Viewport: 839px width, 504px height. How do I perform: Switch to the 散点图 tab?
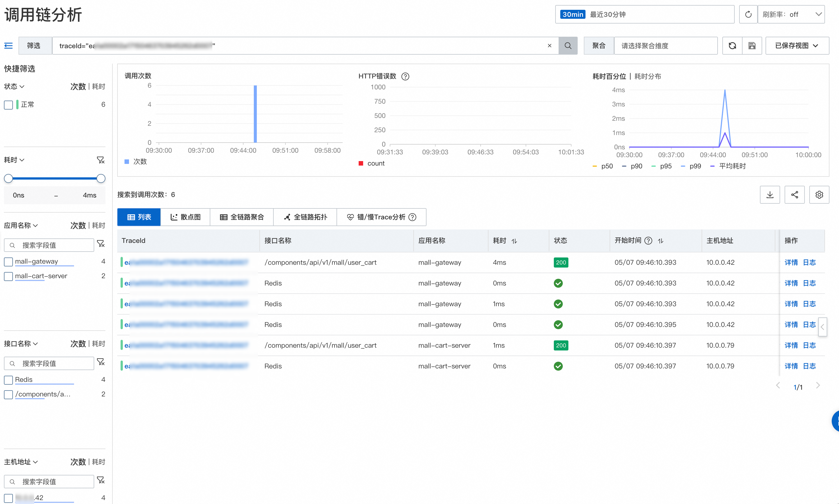coord(185,217)
